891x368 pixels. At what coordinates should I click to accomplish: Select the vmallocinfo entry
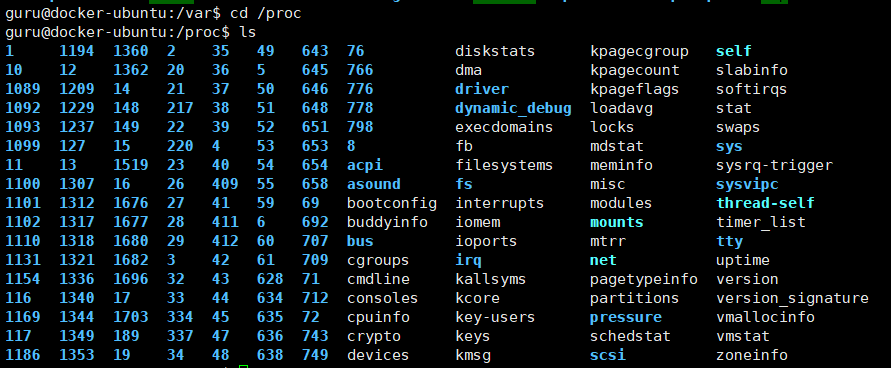[x=765, y=317]
